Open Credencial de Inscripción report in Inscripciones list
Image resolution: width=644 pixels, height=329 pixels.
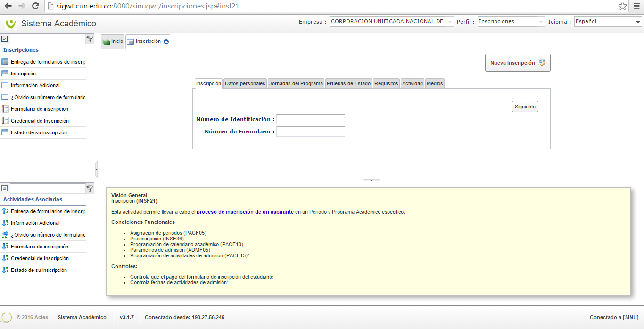(x=40, y=121)
